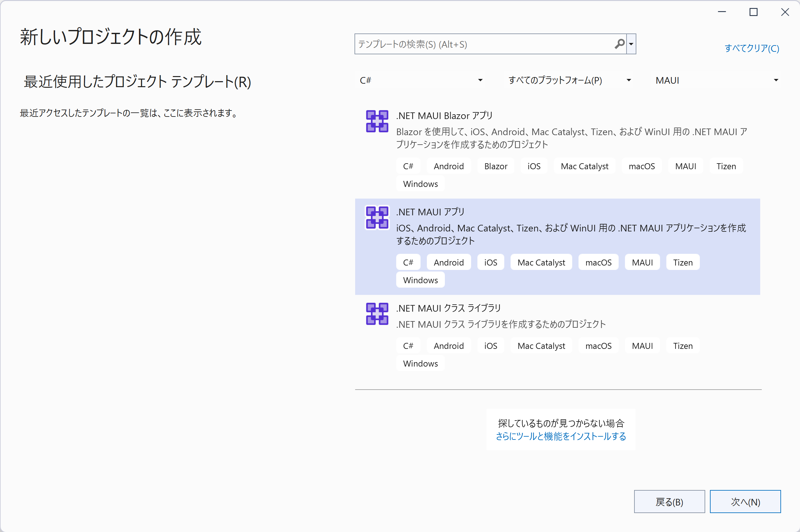Click the 次へ(N) button
Viewport: 800px width, 532px height.
point(745,501)
